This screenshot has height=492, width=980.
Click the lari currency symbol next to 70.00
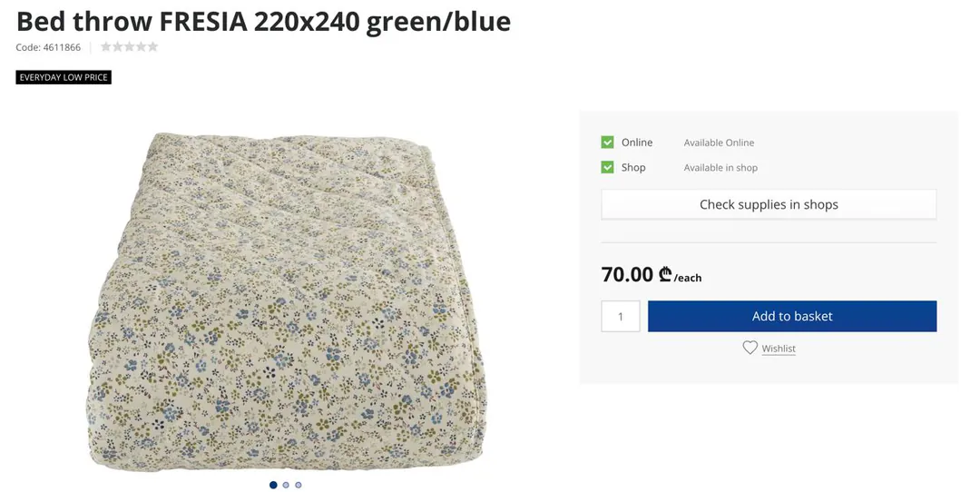665,274
